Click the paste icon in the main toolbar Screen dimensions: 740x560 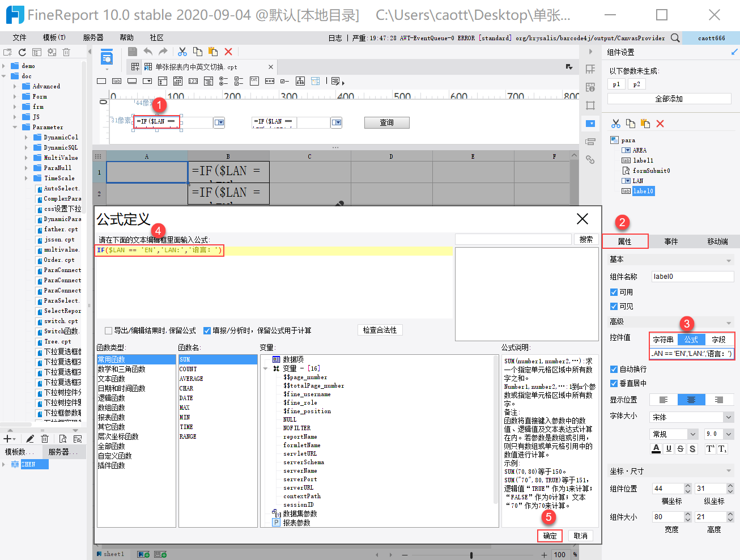pos(213,52)
